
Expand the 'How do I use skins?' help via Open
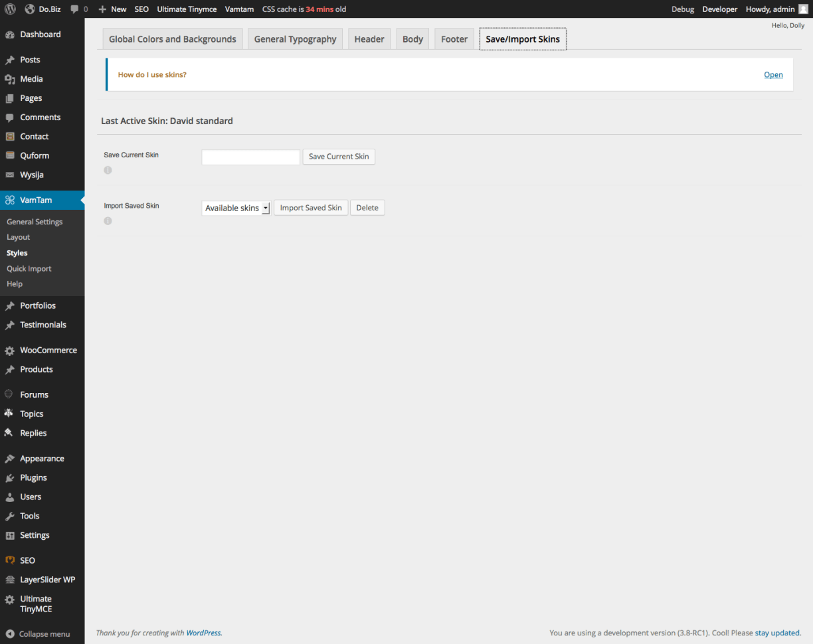coord(773,74)
